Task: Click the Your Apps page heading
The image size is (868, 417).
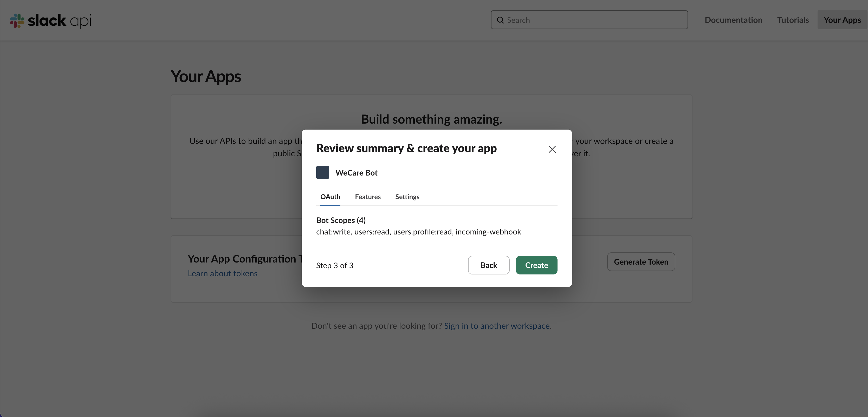Action: 205,76
